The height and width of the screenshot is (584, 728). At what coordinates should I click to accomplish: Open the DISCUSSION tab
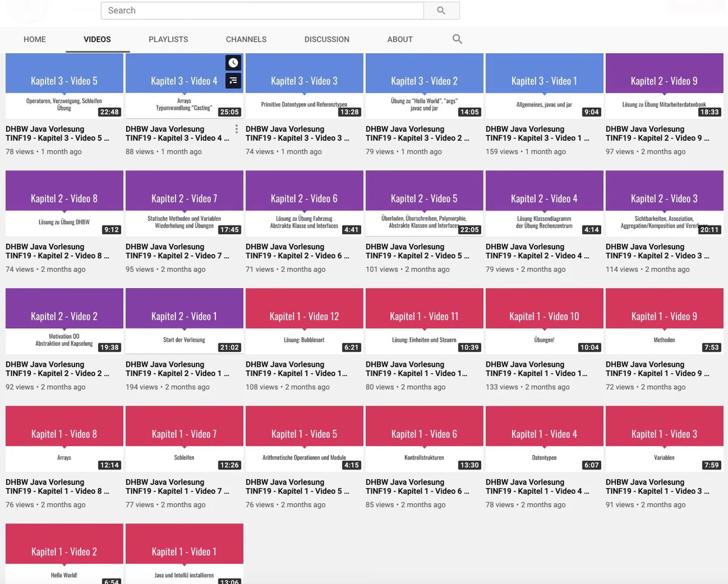coord(327,39)
